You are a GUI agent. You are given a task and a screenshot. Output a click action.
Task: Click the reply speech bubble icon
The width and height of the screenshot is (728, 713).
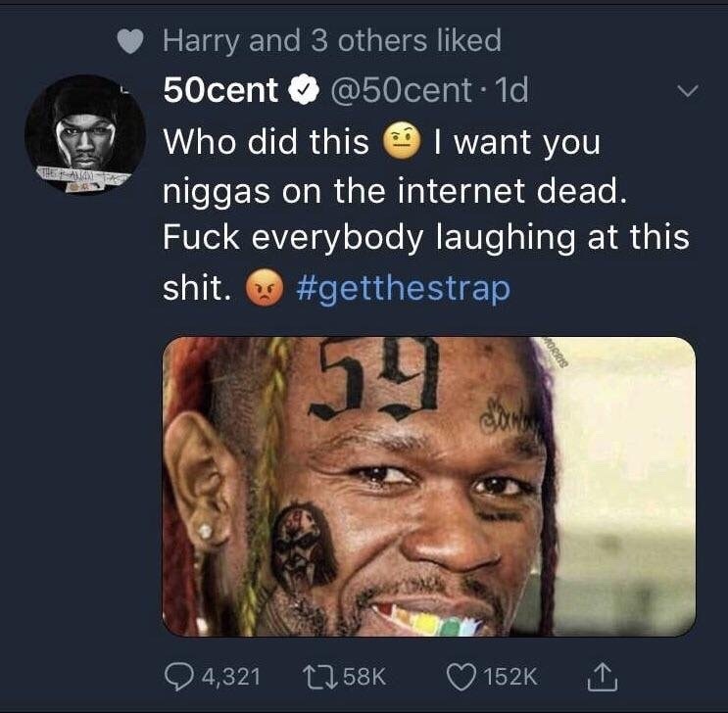pyautogui.click(x=180, y=675)
